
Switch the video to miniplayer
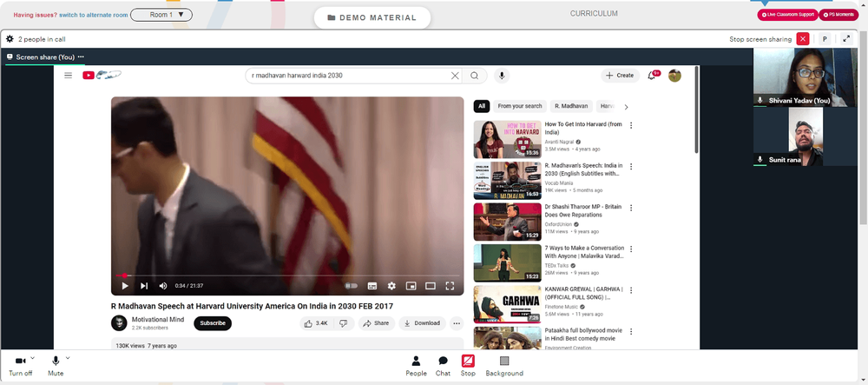click(x=411, y=286)
